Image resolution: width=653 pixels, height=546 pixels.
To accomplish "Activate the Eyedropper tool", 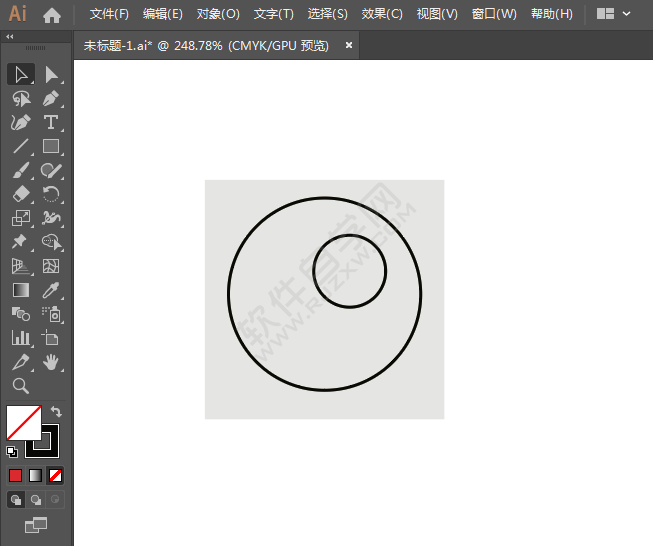I will pos(51,290).
